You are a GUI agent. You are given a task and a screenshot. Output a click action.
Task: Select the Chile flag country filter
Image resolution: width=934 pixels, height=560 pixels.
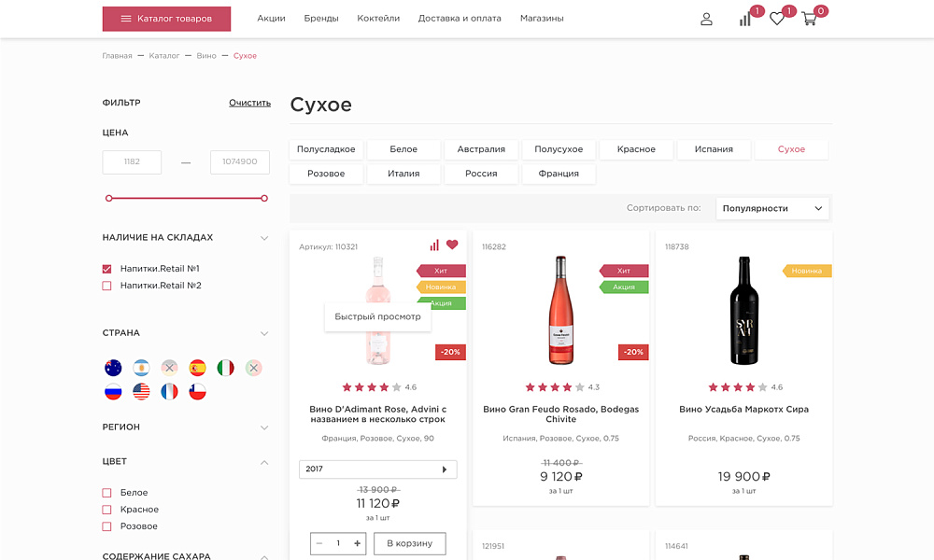click(197, 392)
